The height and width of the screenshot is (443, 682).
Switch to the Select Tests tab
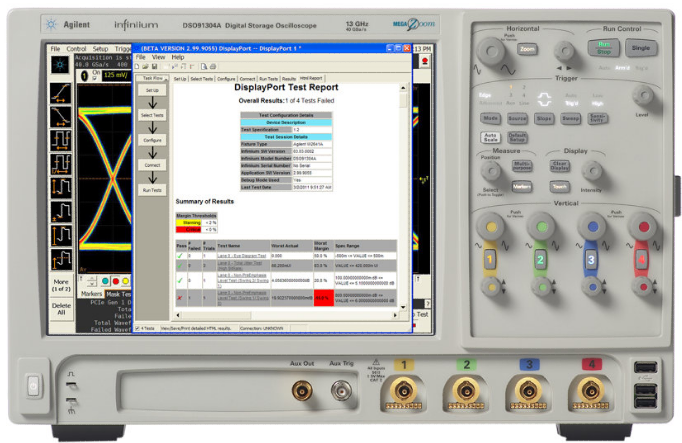[201, 79]
